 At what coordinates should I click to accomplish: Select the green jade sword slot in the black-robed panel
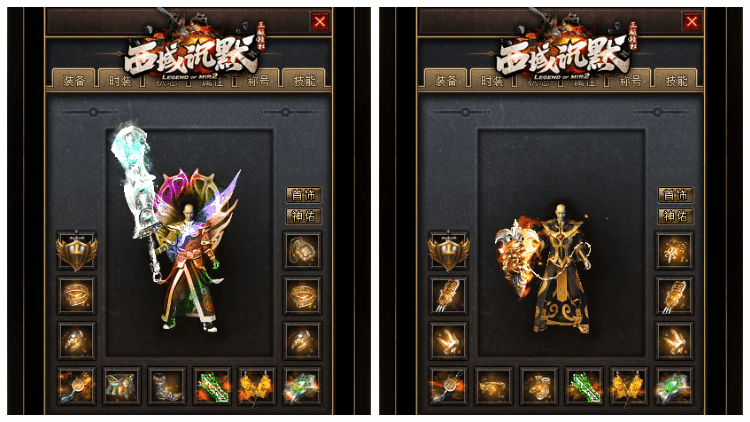click(584, 386)
